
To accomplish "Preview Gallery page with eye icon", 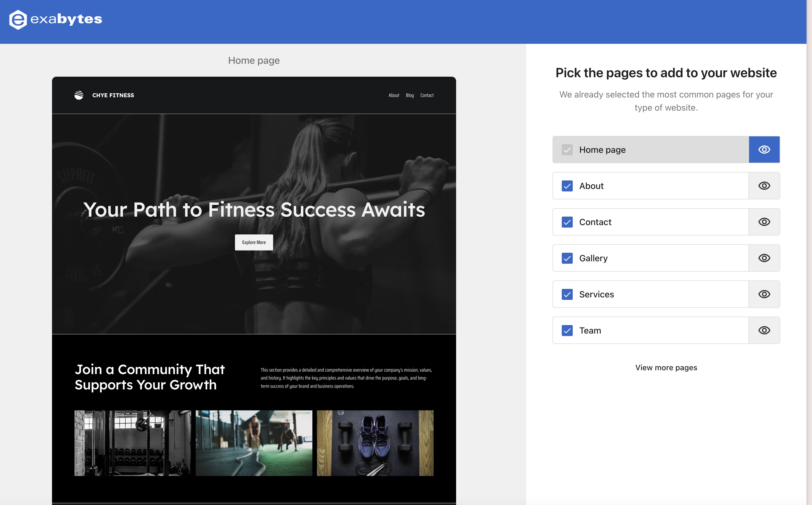I will [x=764, y=258].
